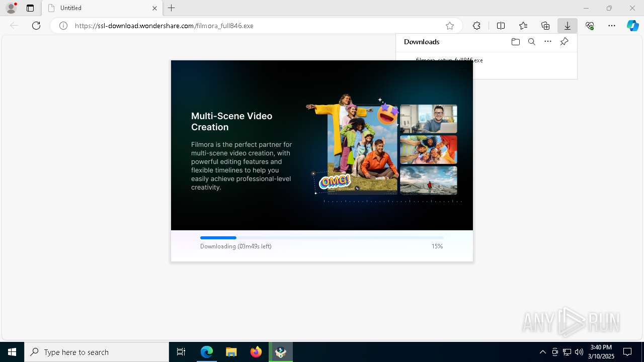The image size is (644, 362).
Task: Click the Downloads panel title
Action: 422,42
